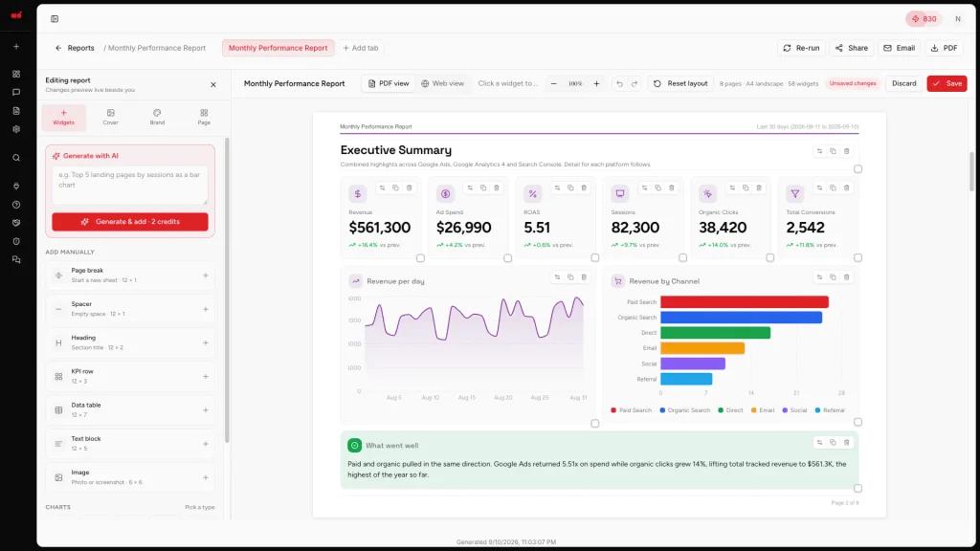
Task: Increase zoom with the plus button
Action: point(596,84)
